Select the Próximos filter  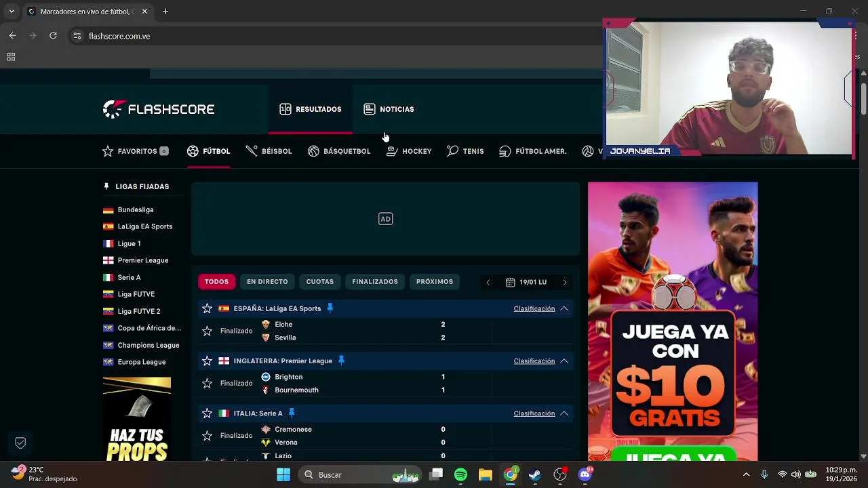pos(435,281)
